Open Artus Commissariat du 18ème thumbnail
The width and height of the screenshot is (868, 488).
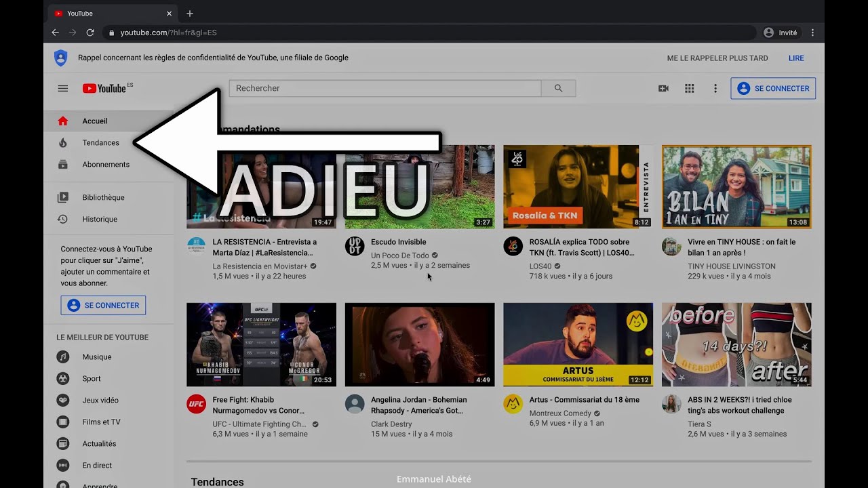(578, 344)
